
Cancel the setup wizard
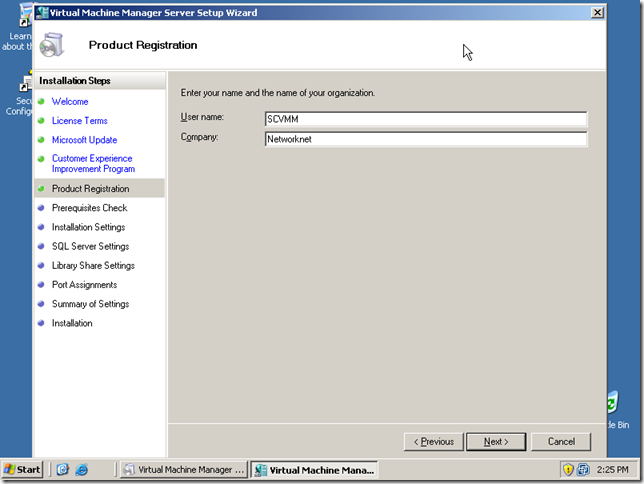click(x=561, y=442)
